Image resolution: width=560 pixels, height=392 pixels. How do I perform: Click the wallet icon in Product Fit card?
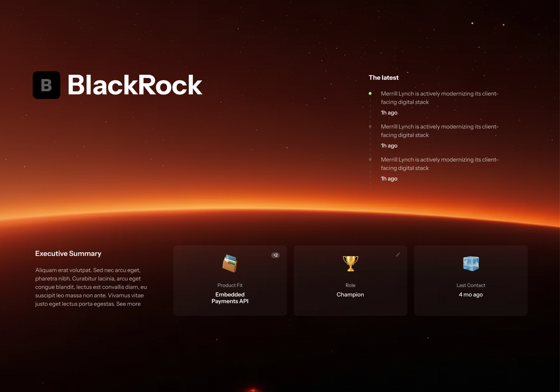point(230,264)
